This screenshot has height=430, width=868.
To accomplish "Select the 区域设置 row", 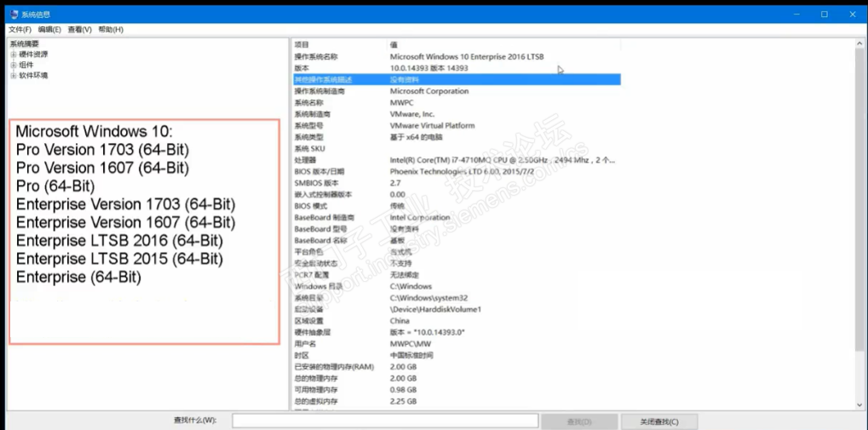I will (456, 321).
